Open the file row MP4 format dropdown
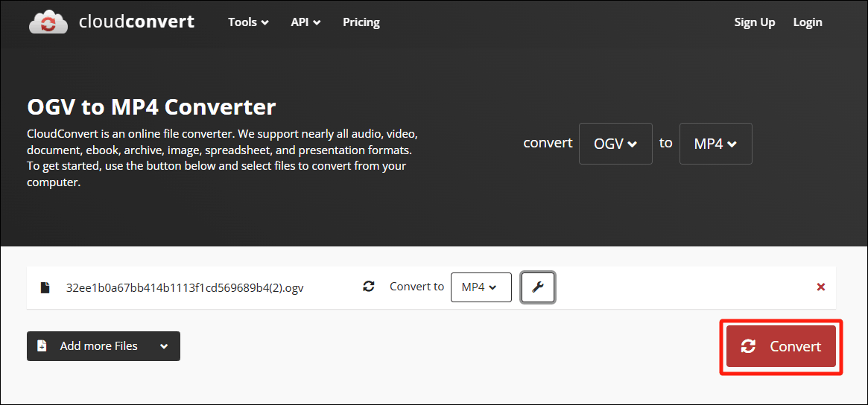This screenshot has height=405, width=868. click(x=481, y=287)
